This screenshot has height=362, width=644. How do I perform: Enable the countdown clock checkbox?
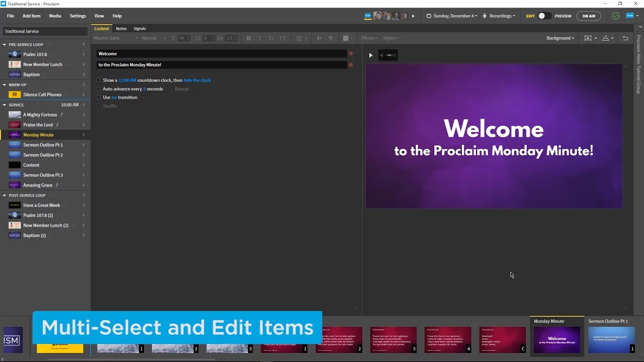(x=99, y=80)
